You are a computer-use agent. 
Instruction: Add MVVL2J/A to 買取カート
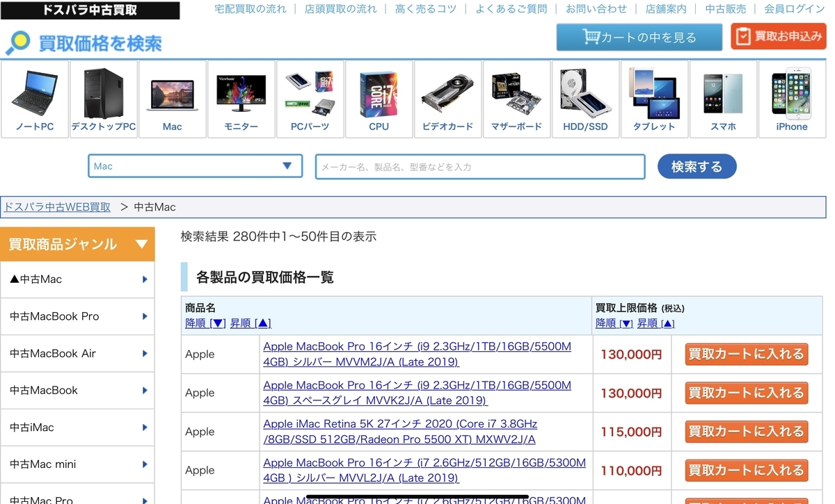click(746, 471)
